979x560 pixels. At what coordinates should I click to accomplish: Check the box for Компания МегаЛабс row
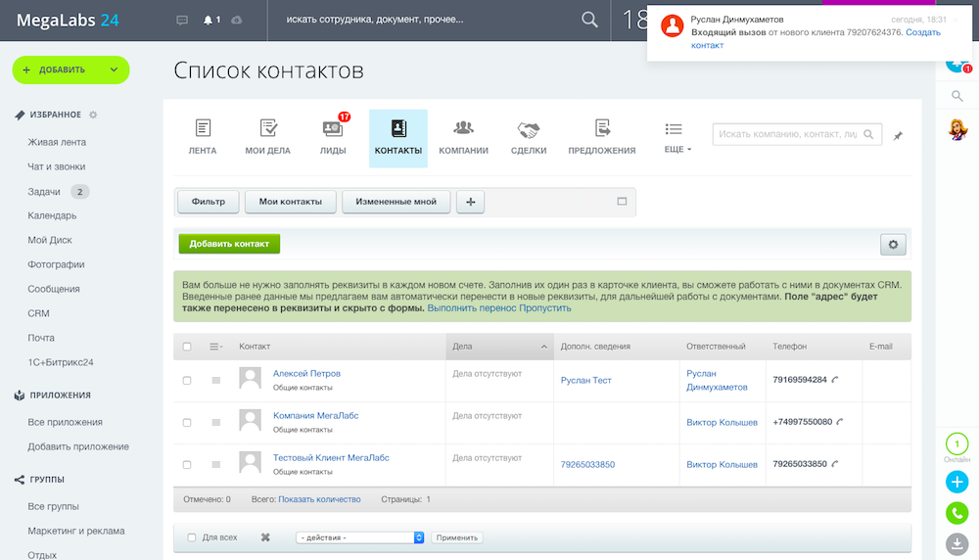coord(187,422)
